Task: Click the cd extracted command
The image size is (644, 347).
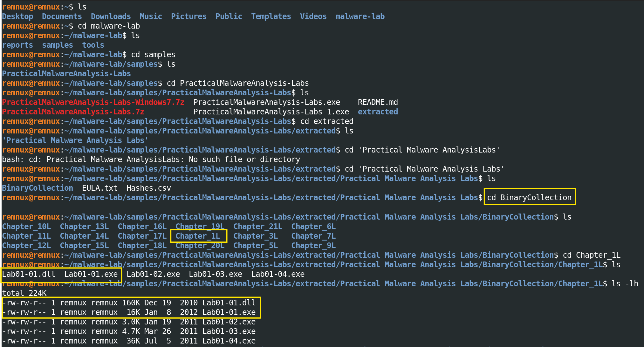Action: tap(327, 121)
